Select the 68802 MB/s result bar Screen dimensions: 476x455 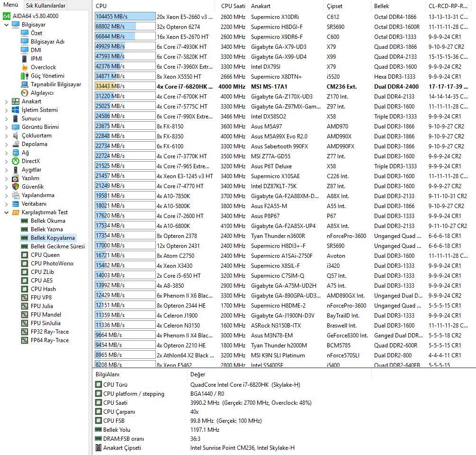pyautogui.click(x=125, y=27)
